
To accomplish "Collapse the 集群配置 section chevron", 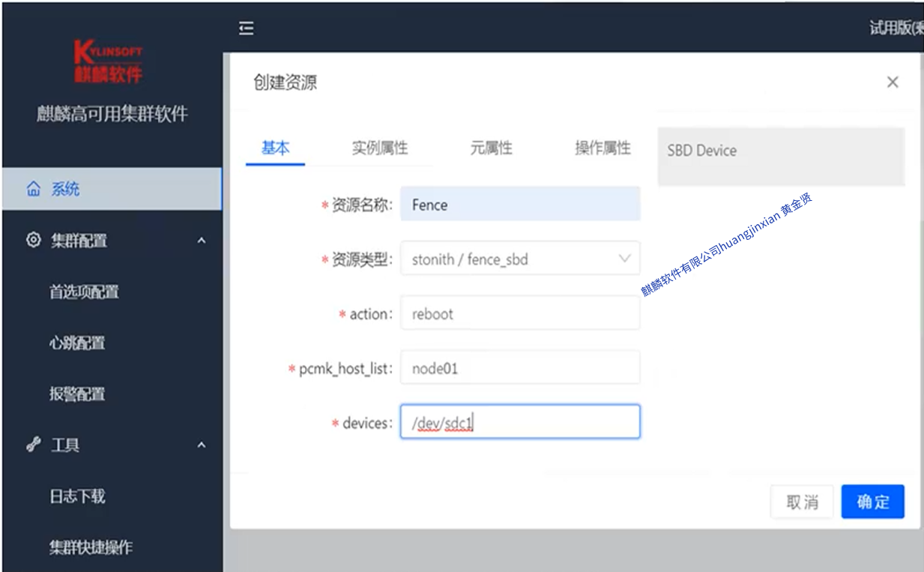I will 201,241.
